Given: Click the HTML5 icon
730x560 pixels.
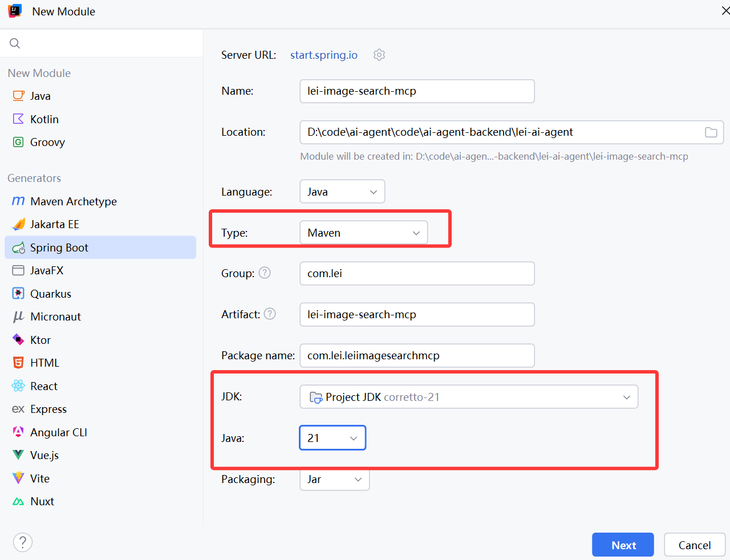Looking at the screenshot, I should (18, 363).
